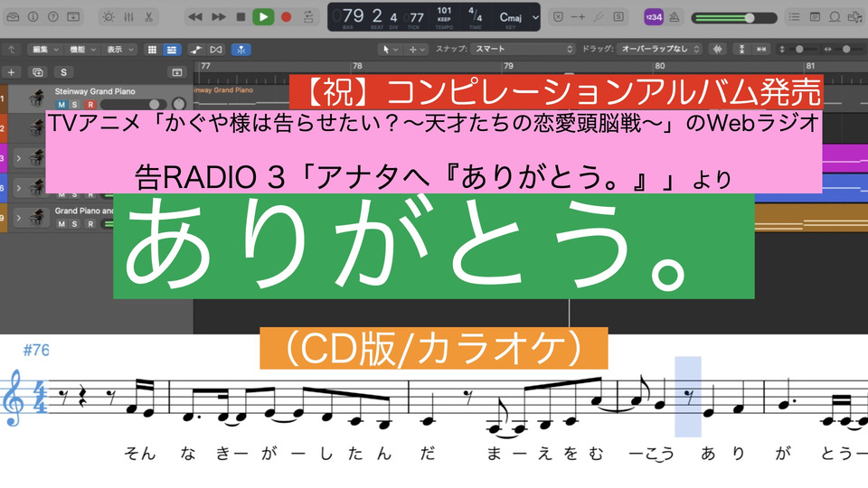This screenshot has width=868, height=488.
Task: Click bar 80 on the ruler
Action: coord(660,66)
